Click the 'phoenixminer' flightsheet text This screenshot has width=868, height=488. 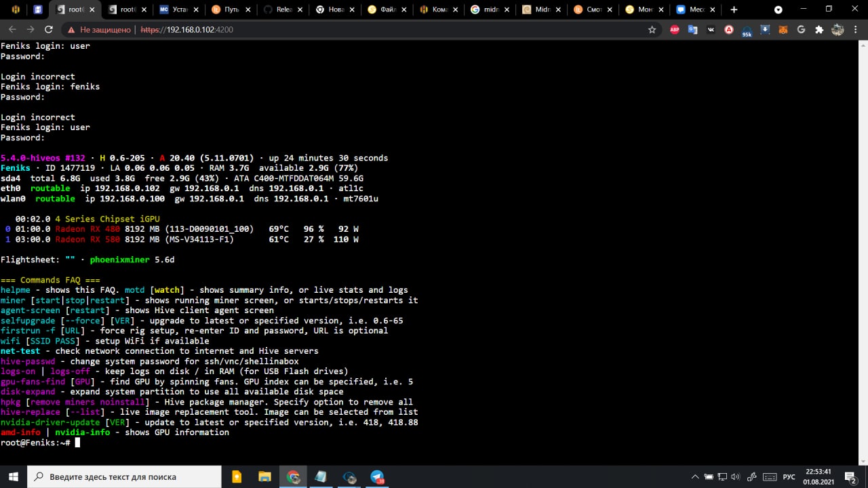(120, 260)
